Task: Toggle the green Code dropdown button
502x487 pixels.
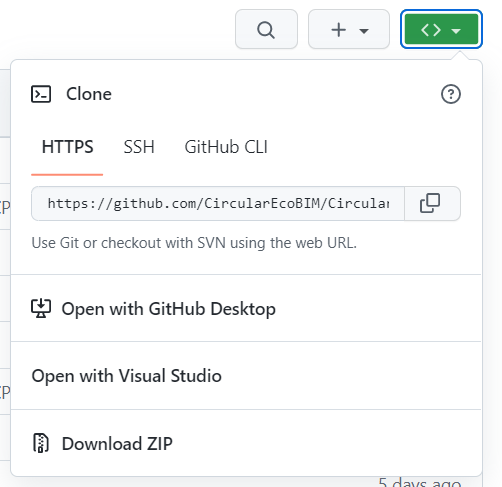Action: (x=441, y=29)
